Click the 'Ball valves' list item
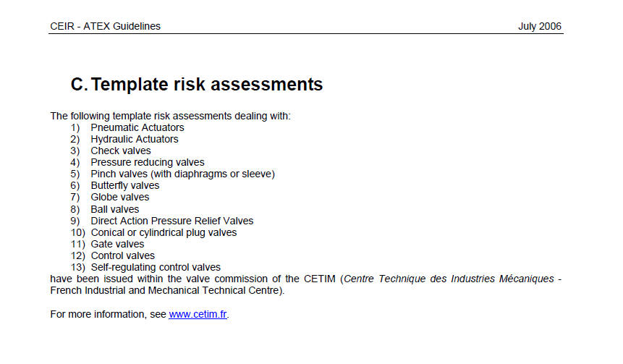The width and height of the screenshot is (623, 364). click(115, 209)
